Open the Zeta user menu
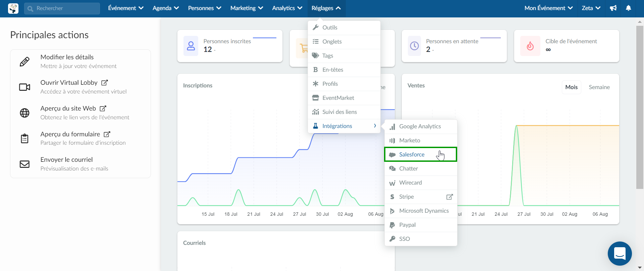This screenshot has width=644, height=271. [x=591, y=8]
